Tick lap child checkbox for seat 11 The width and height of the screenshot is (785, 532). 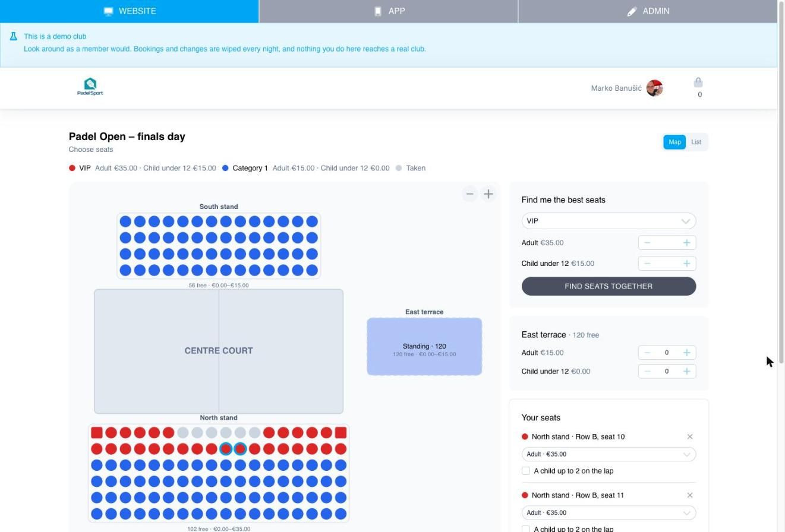pos(526,528)
